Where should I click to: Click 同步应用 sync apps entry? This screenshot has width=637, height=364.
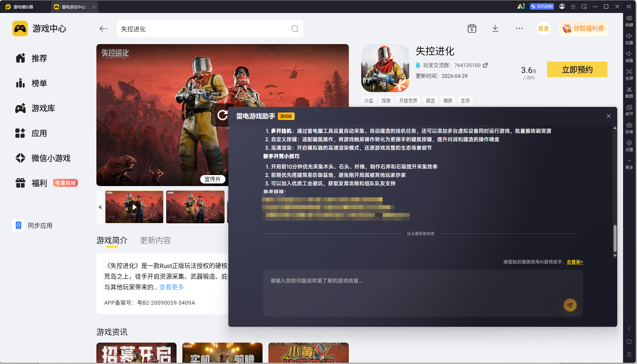pyautogui.click(x=33, y=225)
